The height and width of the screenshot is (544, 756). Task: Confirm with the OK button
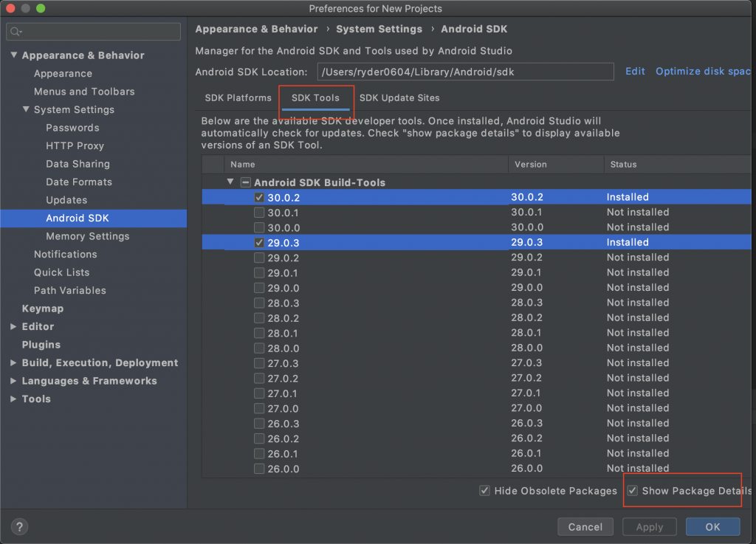(x=712, y=526)
